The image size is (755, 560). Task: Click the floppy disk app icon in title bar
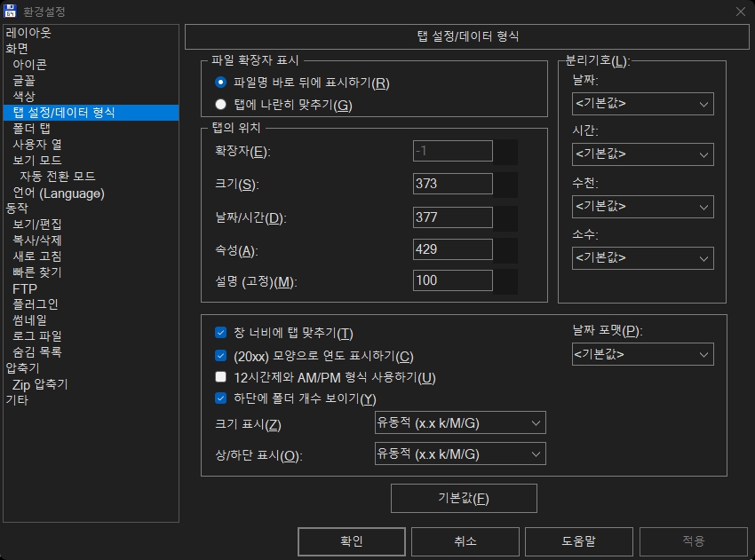click(10, 11)
